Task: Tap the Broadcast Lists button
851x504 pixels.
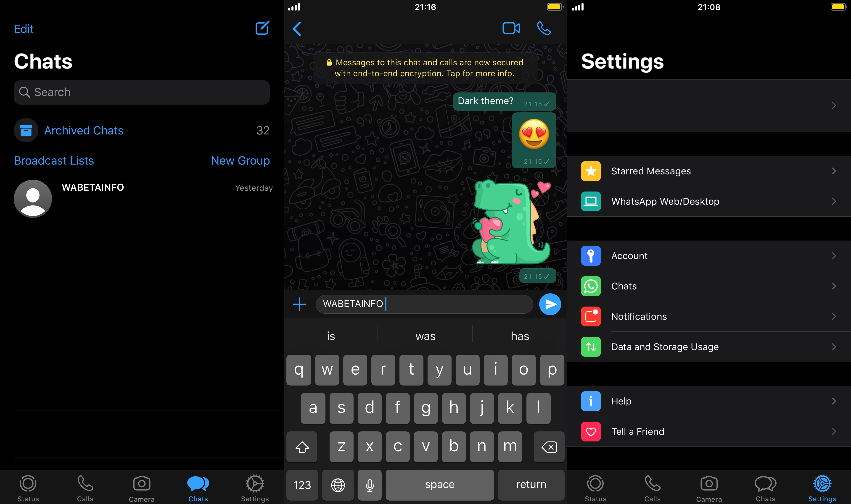Action: click(54, 160)
